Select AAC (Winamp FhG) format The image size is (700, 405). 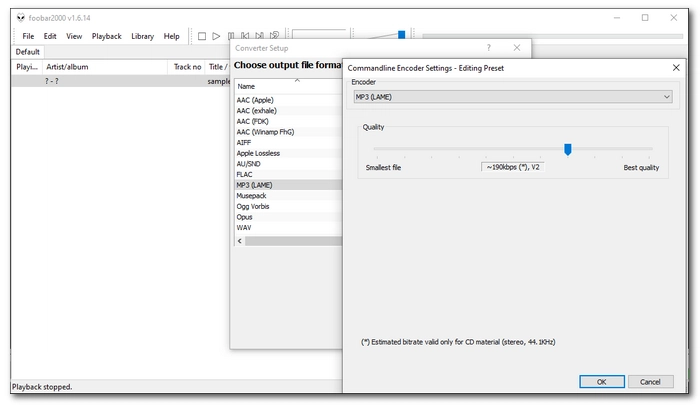288,132
